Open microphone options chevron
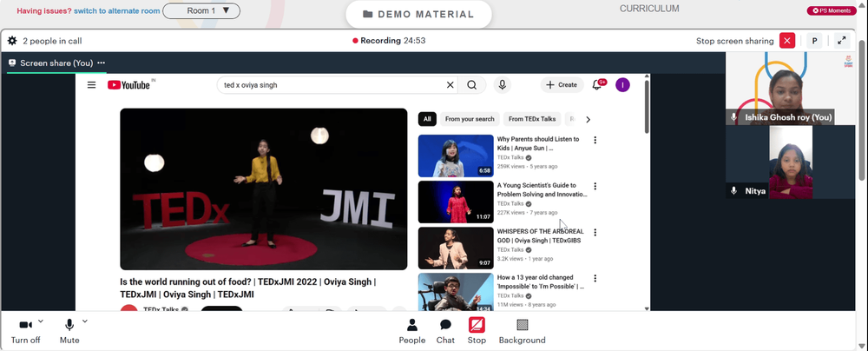 click(85, 321)
